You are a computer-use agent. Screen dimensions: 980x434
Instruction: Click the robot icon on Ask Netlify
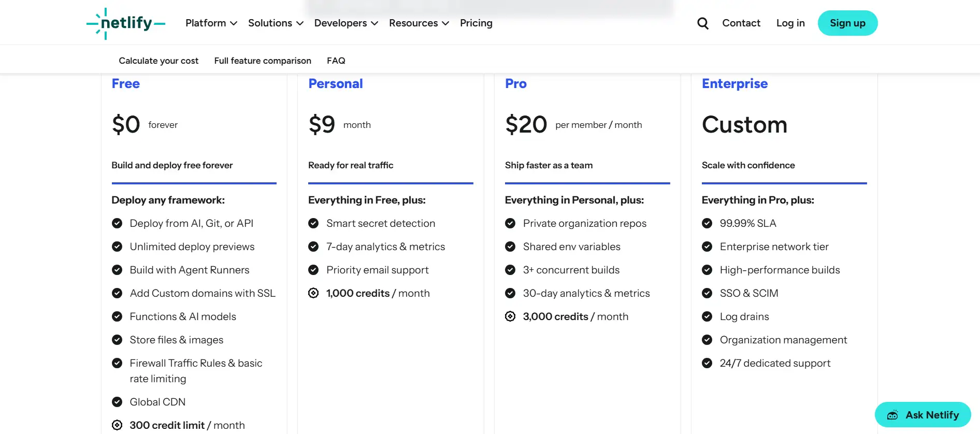point(892,415)
